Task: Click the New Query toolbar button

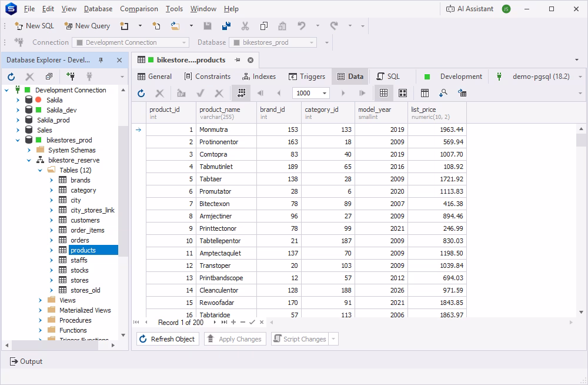Action: coord(87,26)
